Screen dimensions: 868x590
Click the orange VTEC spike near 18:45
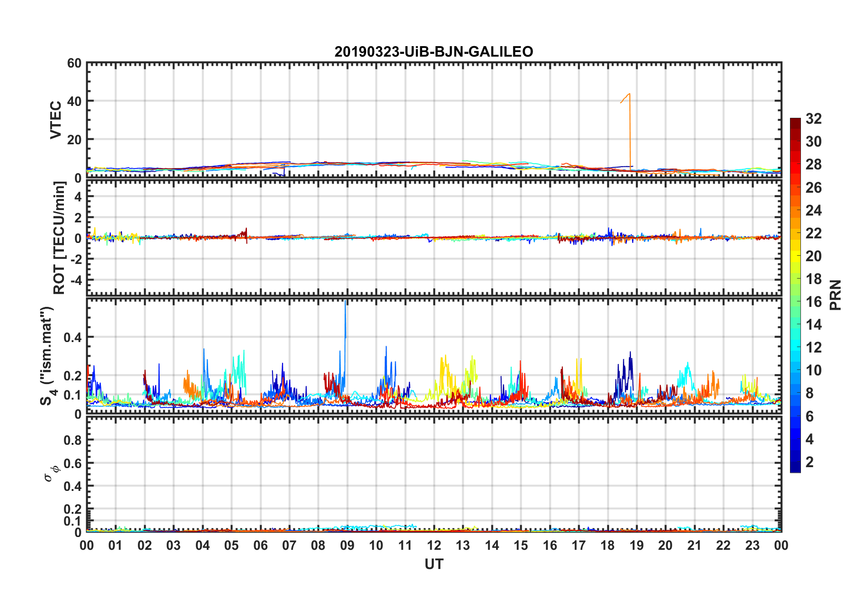(630, 132)
